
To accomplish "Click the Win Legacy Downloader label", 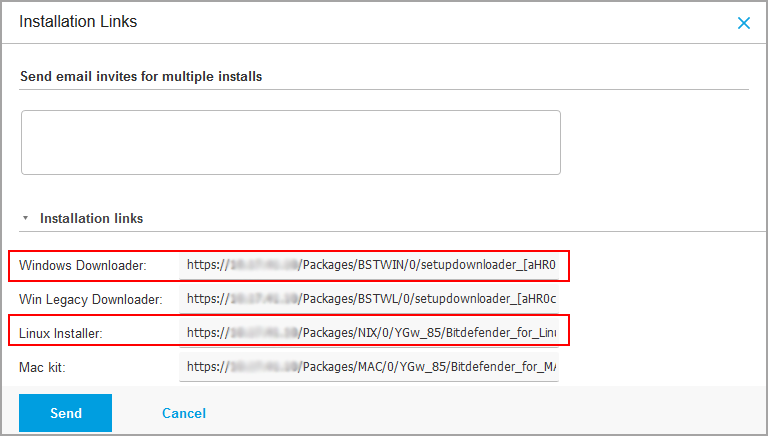I will tap(90, 299).
